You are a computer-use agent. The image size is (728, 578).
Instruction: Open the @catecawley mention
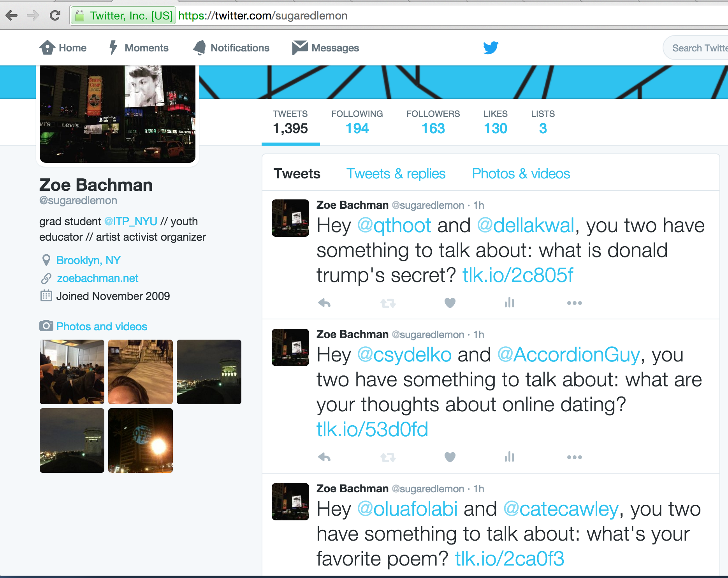click(561, 509)
